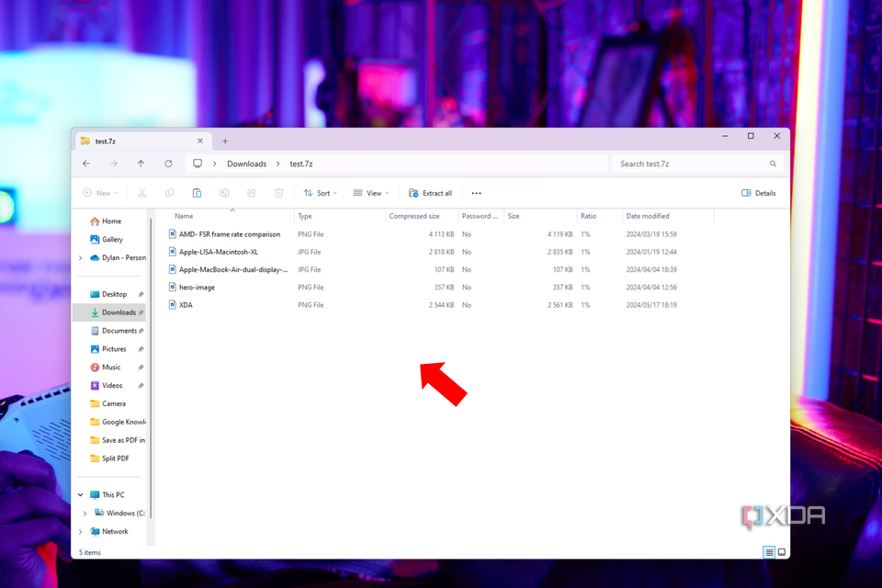Open the Share icon in the toolbar
The width and height of the screenshot is (882, 588).
coord(252,193)
